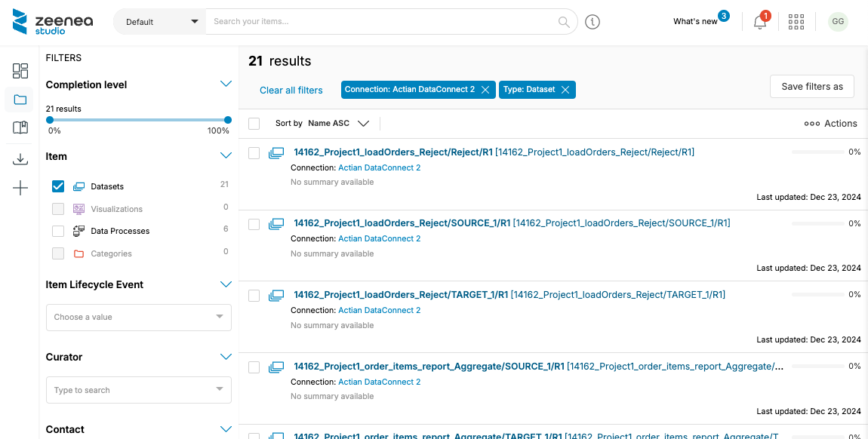Viewport: 868px width, 439px height.
Task: Select the catalog folder icon in sidebar
Action: (20, 100)
